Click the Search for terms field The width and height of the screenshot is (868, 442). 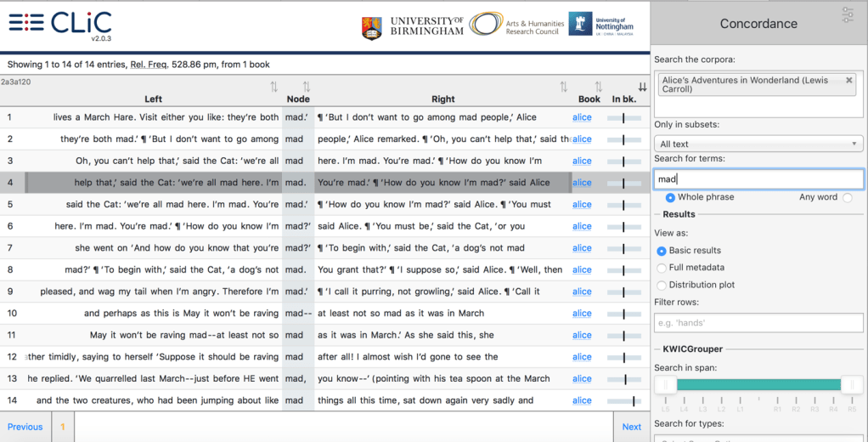758,178
